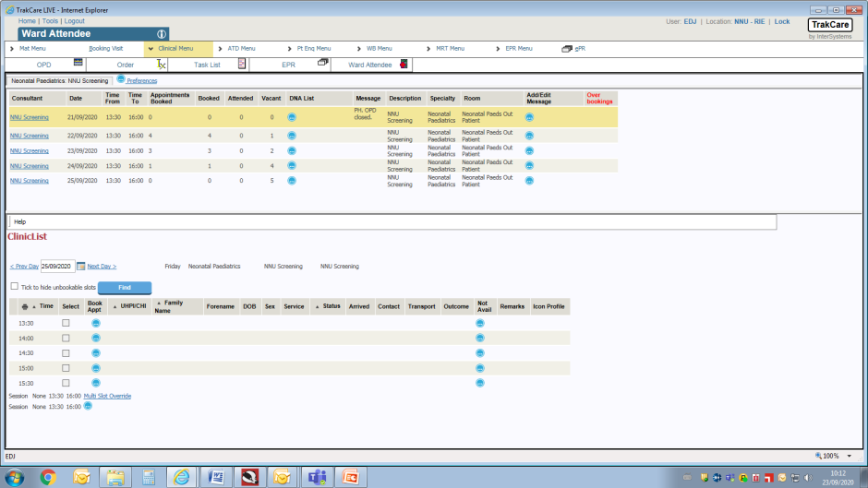Click into the clinic date input field

click(x=57, y=267)
